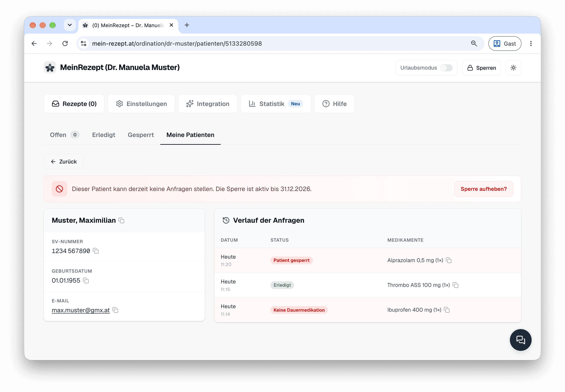The image size is (565, 392).
Task: Click Sperre aufheben? button
Action: point(483,189)
